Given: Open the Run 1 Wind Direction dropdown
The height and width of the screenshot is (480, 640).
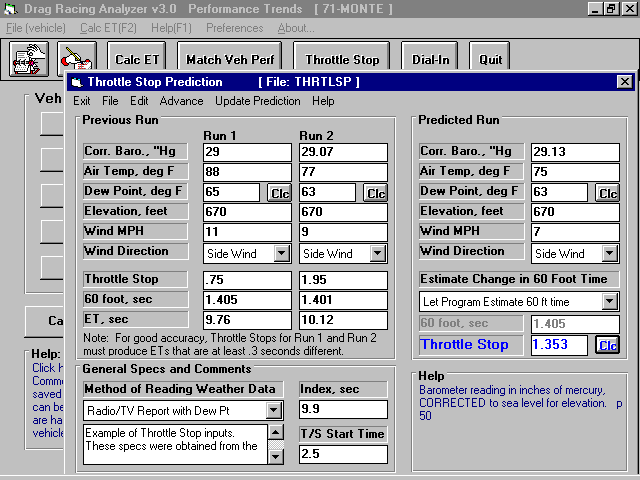Looking at the screenshot, I should [282, 253].
